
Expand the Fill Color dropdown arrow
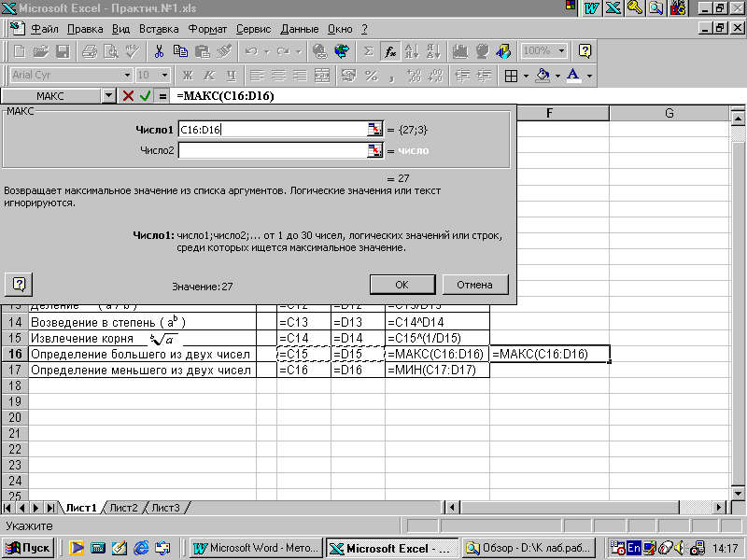click(557, 76)
